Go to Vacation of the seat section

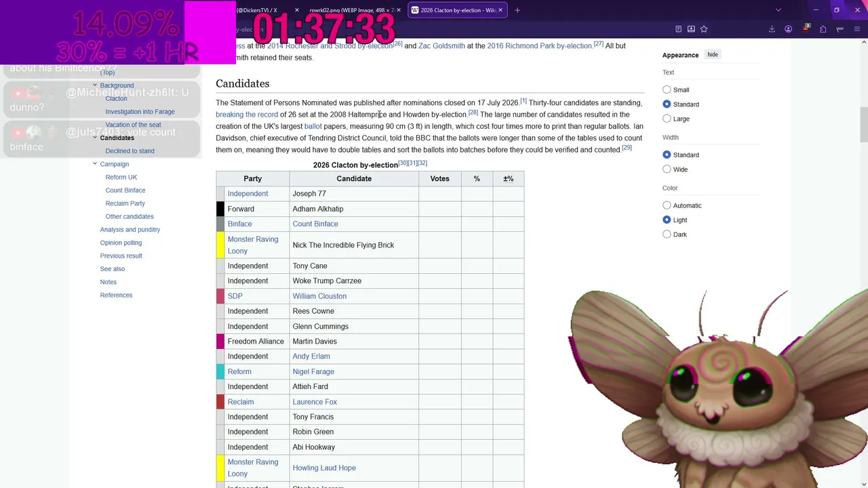pyautogui.click(x=133, y=125)
